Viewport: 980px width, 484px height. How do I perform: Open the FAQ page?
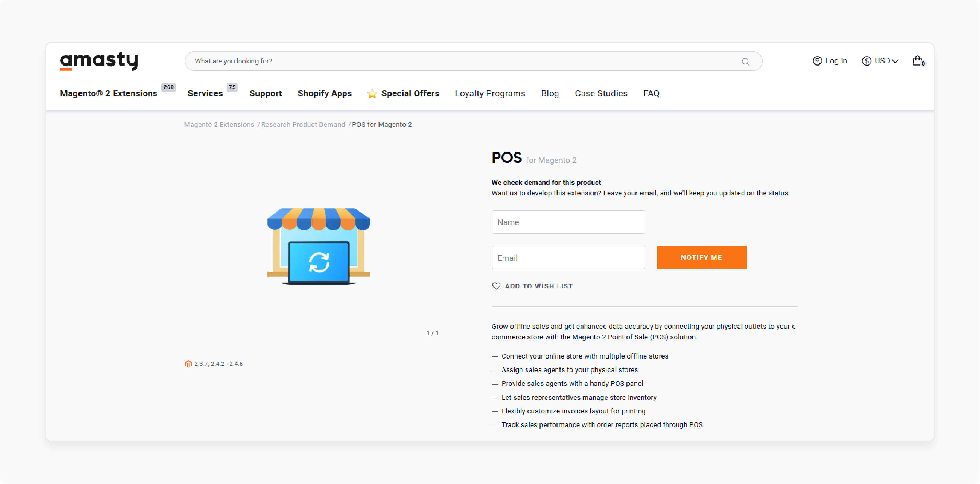[x=651, y=93]
